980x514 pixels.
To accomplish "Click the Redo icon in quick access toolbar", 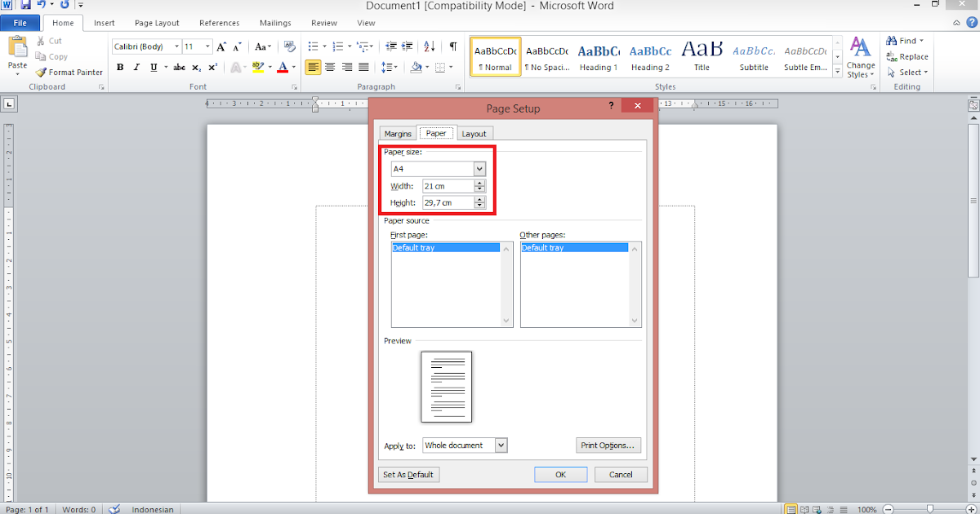I will pyautogui.click(x=65, y=5).
